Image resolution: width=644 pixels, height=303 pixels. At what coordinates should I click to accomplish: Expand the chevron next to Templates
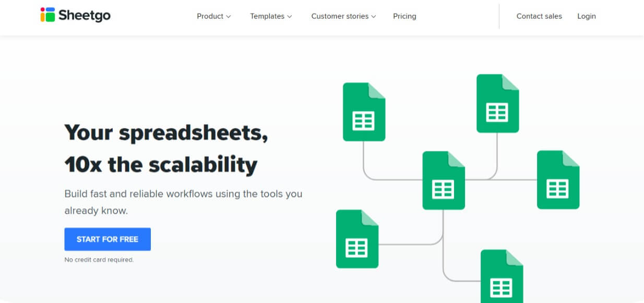[x=290, y=17]
